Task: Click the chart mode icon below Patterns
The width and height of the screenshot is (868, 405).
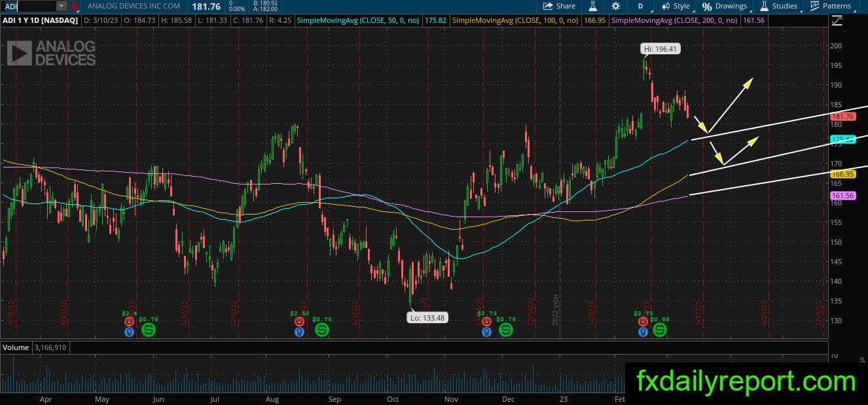Action: coord(837,21)
